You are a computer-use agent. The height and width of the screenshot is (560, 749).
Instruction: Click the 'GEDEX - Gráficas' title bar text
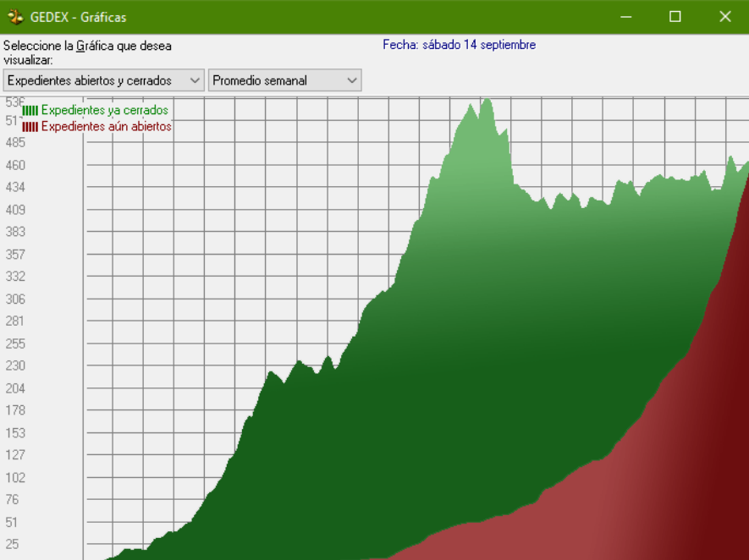click(78, 17)
